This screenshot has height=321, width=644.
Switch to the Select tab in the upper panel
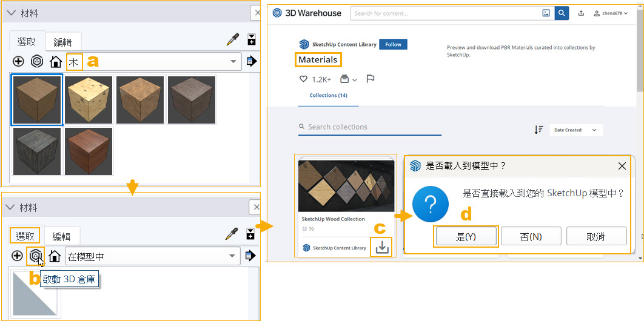(x=26, y=41)
